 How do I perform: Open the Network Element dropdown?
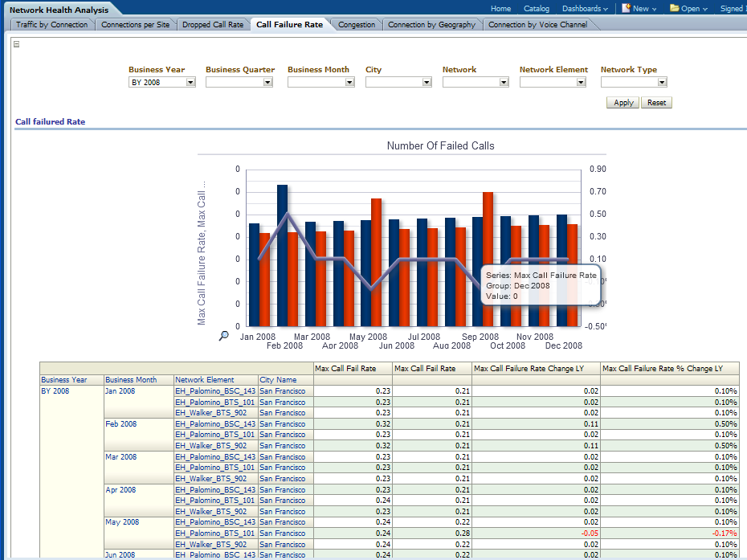point(581,82)
